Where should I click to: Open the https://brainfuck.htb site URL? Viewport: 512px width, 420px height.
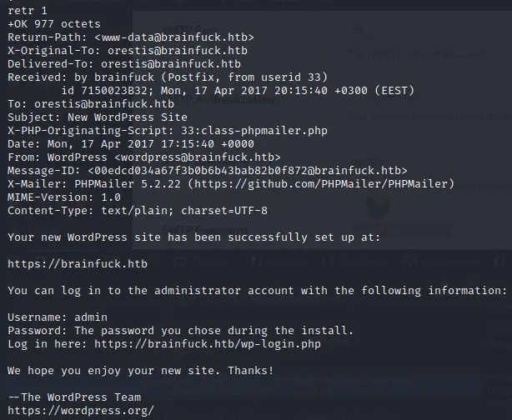(78, 263)
